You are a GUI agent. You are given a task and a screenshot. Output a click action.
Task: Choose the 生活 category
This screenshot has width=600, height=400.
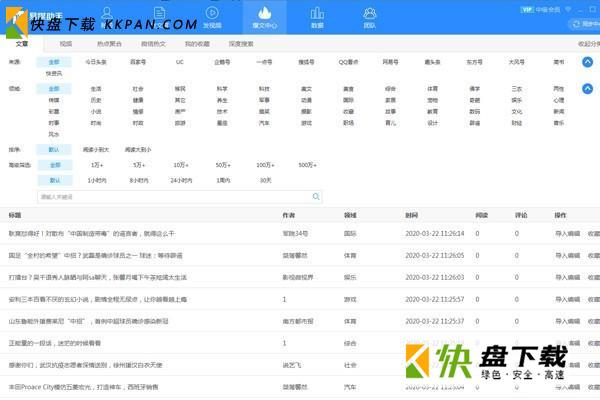(96, 89)
